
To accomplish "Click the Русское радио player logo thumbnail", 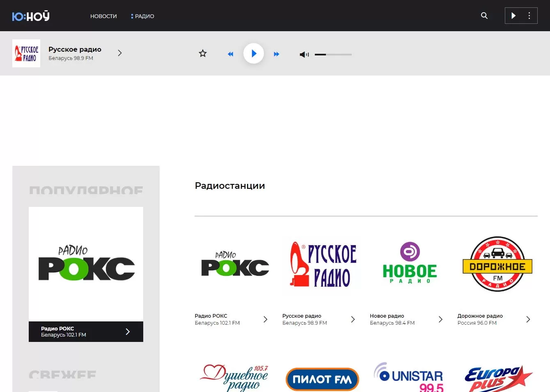I will click(x=26, y=53).
